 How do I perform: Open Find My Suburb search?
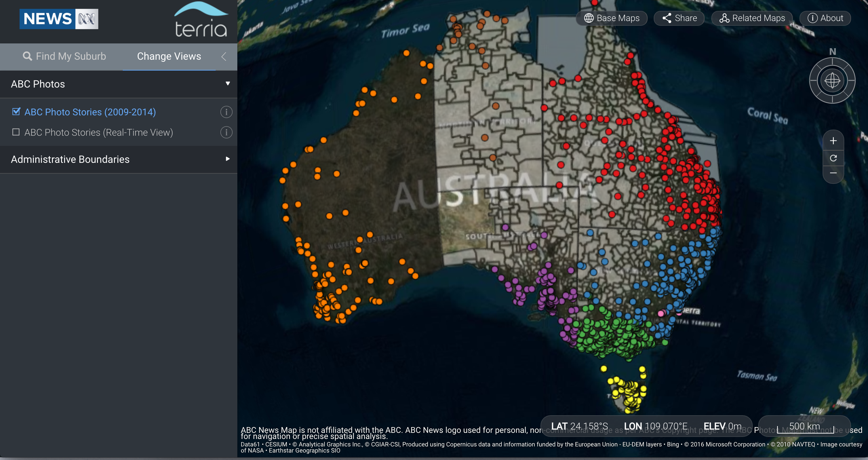click(x=64, y=56)
